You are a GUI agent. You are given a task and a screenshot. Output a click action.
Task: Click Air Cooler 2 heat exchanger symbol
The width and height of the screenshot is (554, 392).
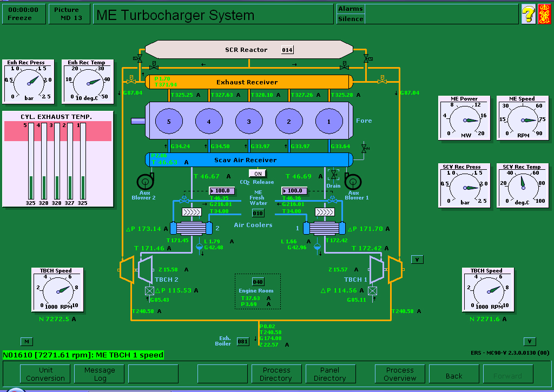[191, 228]
